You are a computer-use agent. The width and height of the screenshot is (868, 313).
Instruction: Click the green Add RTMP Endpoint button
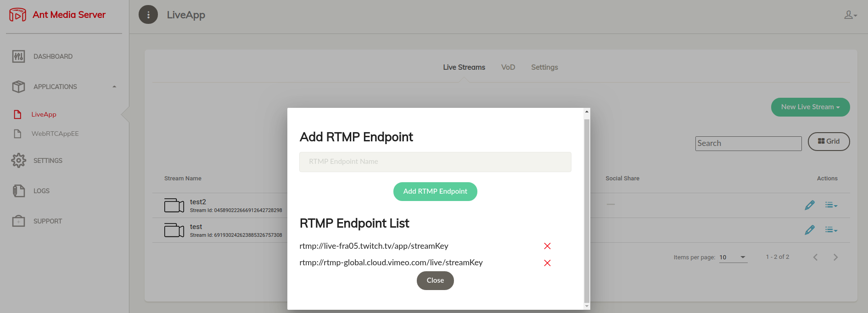pyautogui.click(x=435, y=191)
